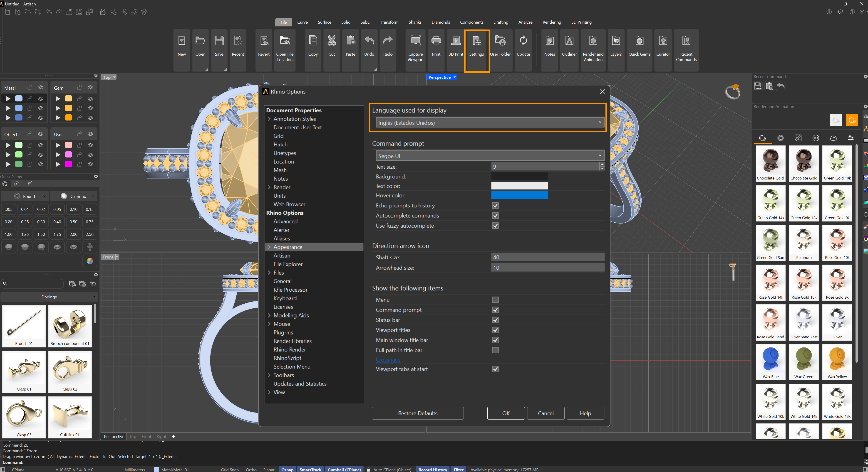Image resolution: width=868 pixels, height=472 pixels.
Task: Enable the Menu checkbox
Action: [495, 300]
